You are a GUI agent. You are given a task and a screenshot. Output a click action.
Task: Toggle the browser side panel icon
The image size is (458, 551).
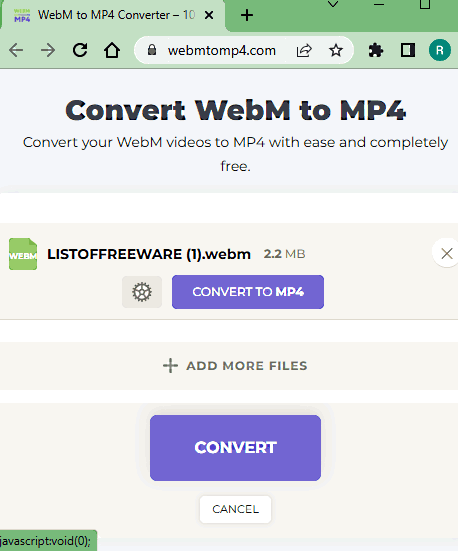point(408,50)
